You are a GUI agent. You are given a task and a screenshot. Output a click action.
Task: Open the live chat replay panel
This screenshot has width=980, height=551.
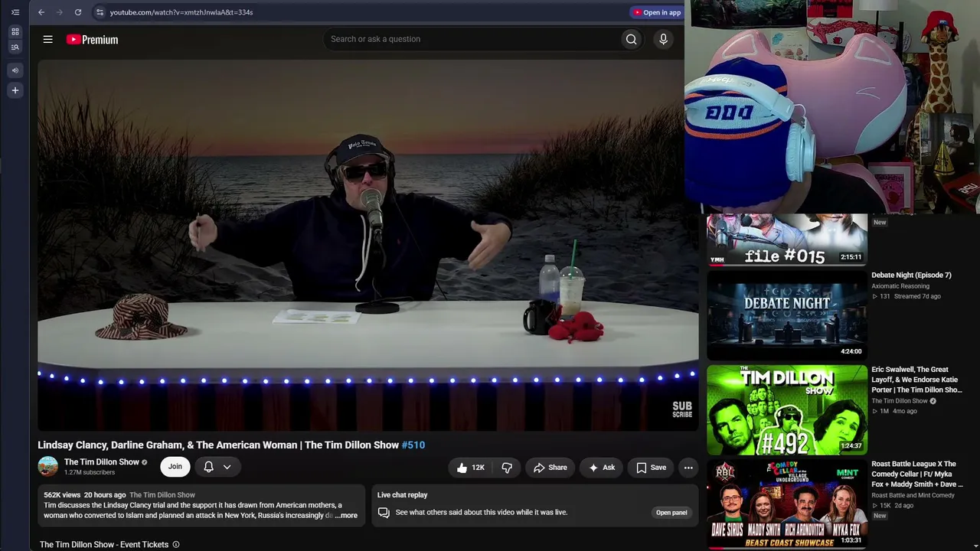[671, 513]
